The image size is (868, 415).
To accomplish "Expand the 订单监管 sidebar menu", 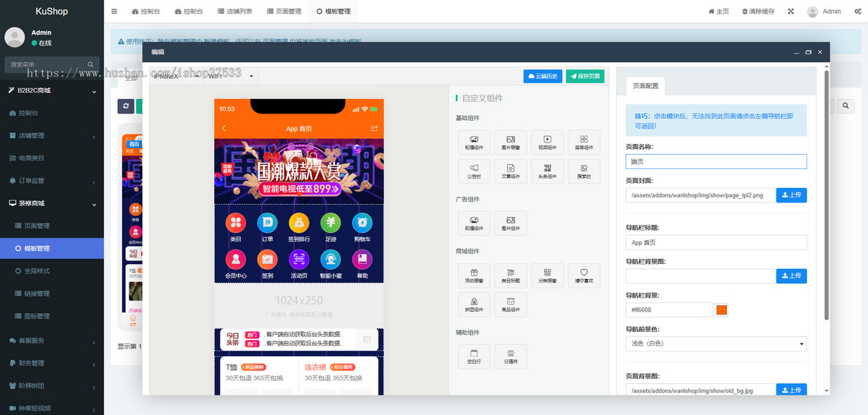I will 52,181.
